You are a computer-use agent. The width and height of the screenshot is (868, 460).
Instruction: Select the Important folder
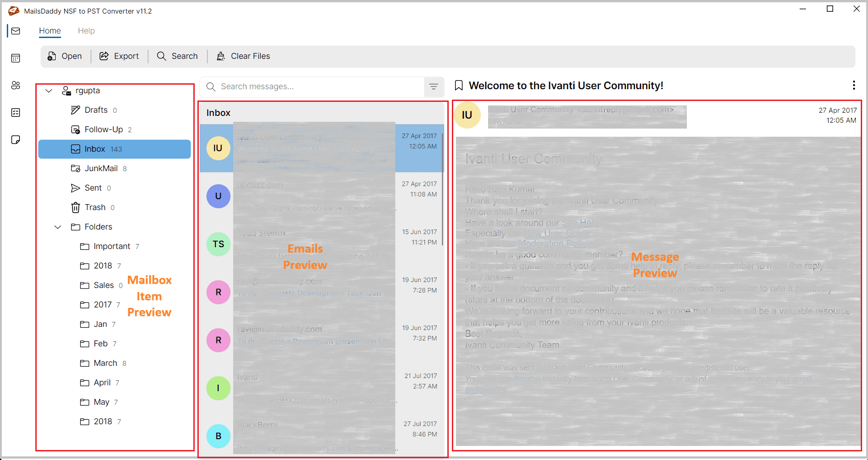point(115,246)
